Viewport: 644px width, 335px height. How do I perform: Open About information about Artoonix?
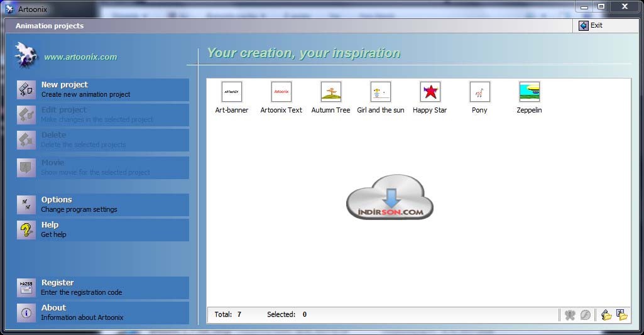click(x=102, y=312)
